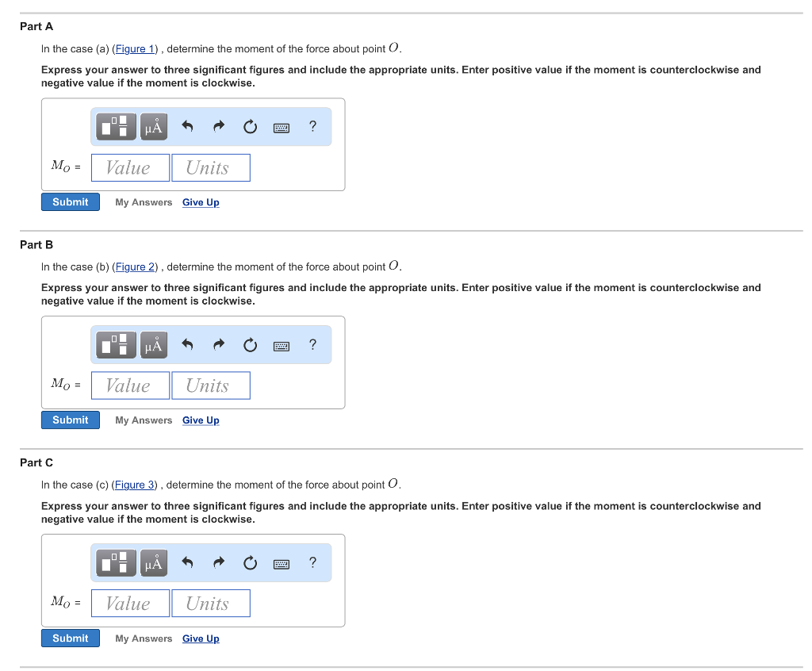
Task: Open the equation templates icon in Part A
Action: (x=115, y=126)
